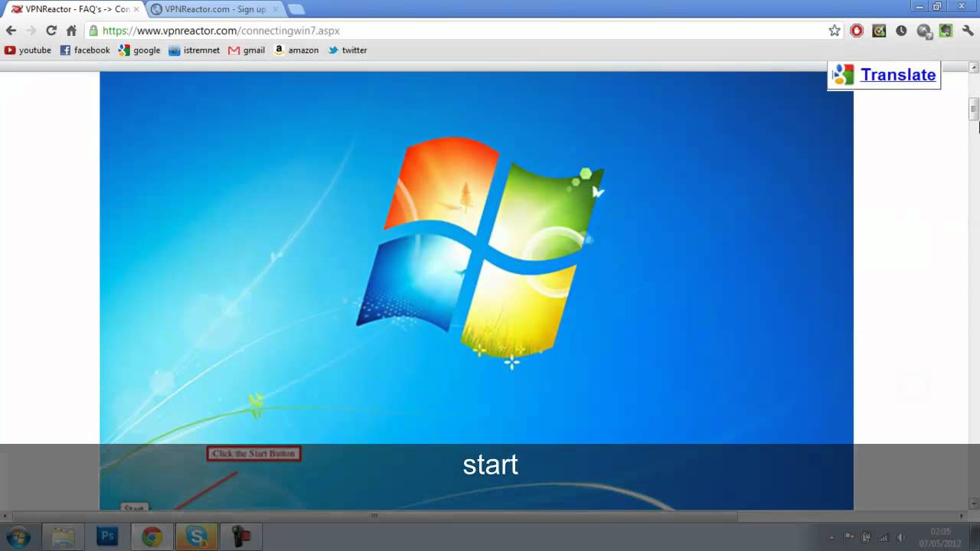
Task: Open the Norton checkmark extension icon
Action: (879, 31)
